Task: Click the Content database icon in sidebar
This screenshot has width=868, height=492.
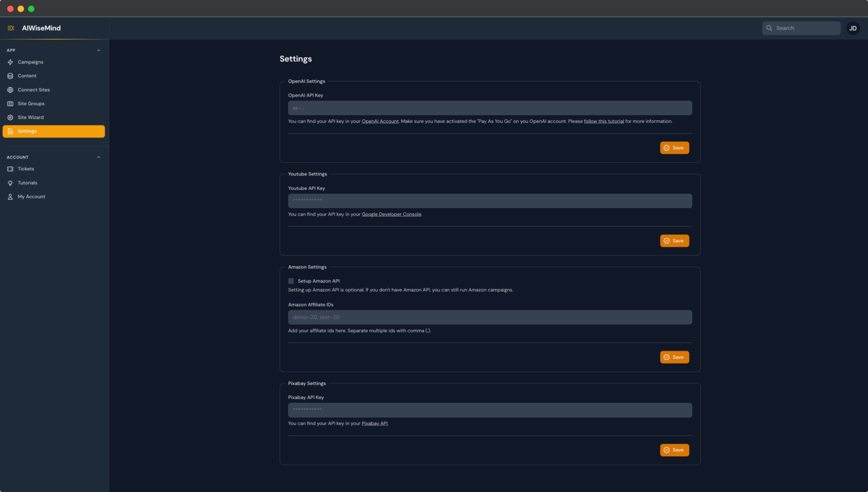Action: pyautogui.click(x=10, y=76)
